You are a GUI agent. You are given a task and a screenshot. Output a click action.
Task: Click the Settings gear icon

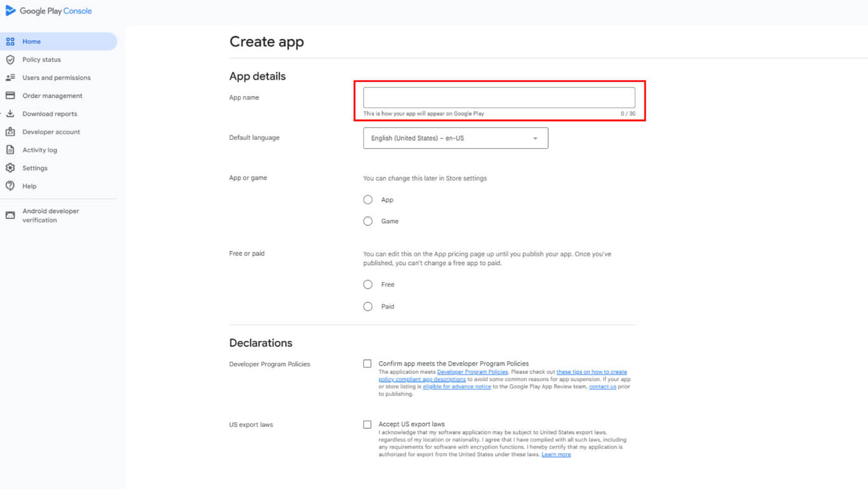(x=10, y=169)
